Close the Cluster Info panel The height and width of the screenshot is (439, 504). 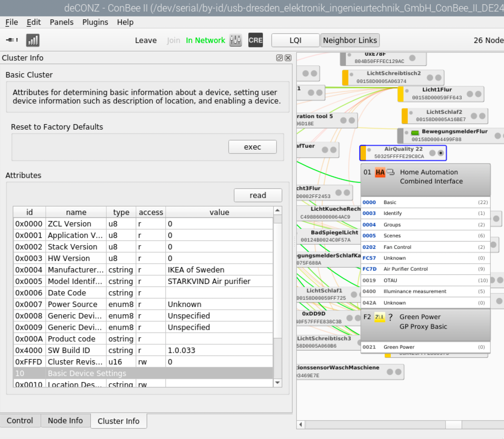coord(288,58)
